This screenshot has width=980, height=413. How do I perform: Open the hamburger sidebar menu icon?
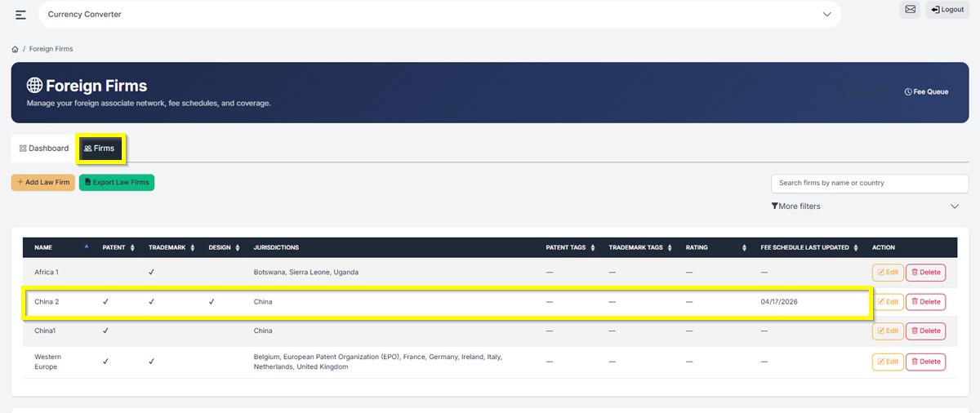click(20, 15)
